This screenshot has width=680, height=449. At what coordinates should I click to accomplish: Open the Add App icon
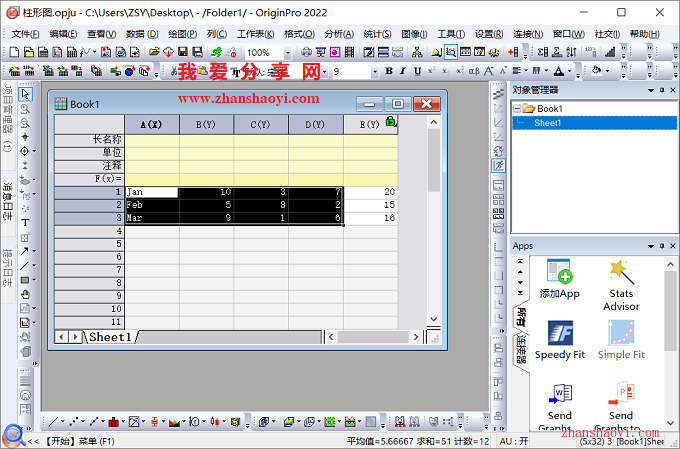[x=559, y=279]
